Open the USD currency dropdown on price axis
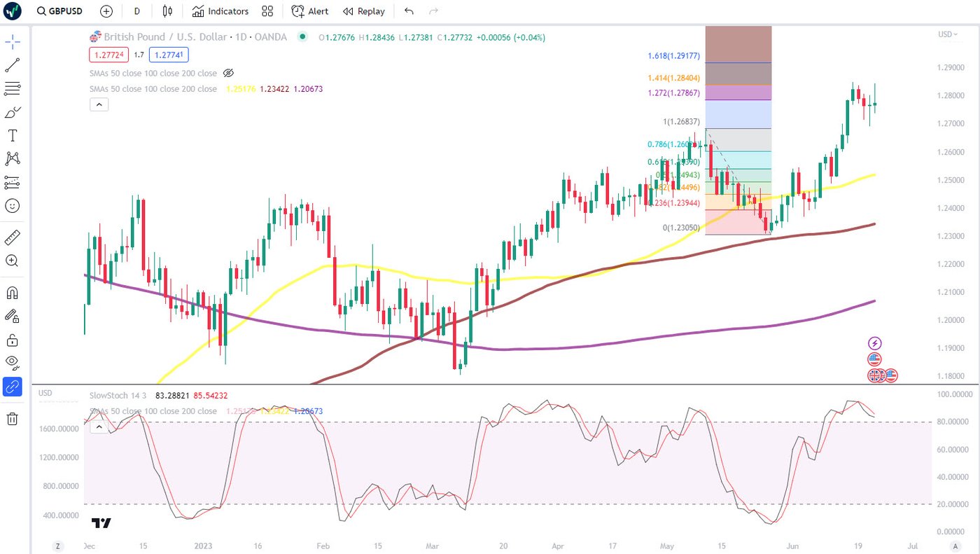980x554 pixels. tap(945, 34)
